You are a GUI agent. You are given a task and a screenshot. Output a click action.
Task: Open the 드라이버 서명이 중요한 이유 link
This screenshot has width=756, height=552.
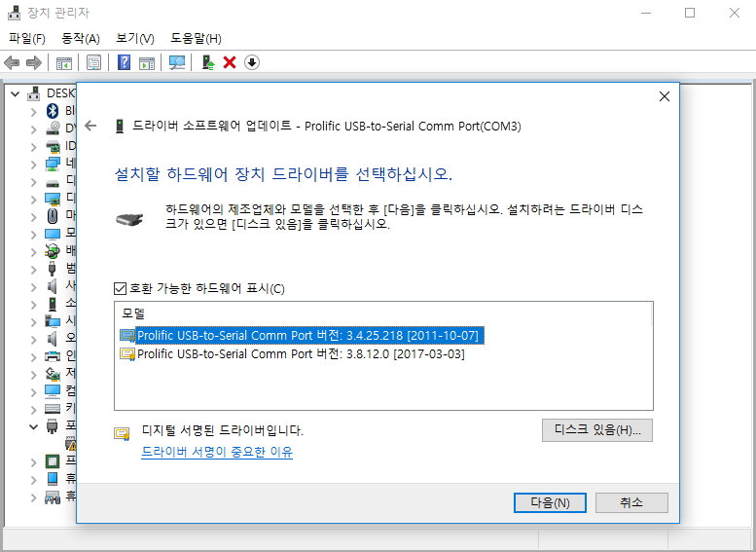(217, 452)
